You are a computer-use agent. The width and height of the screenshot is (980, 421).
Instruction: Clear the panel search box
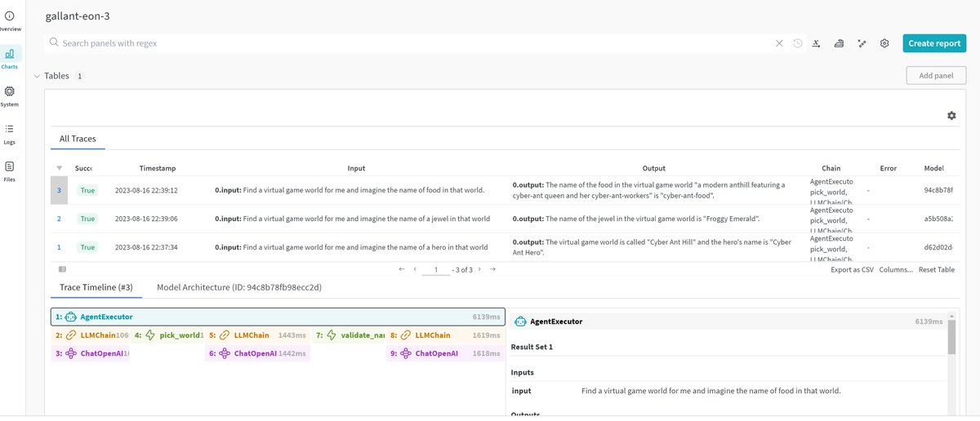[779, 43]
